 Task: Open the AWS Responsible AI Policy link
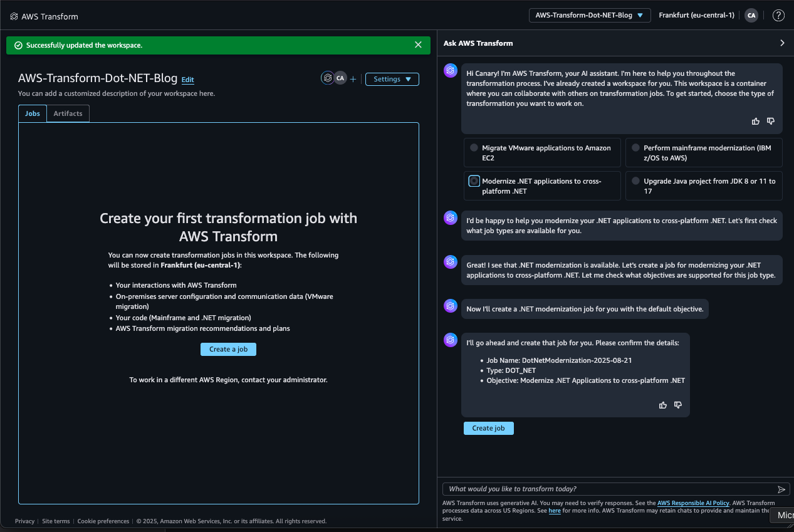point(693,503)
